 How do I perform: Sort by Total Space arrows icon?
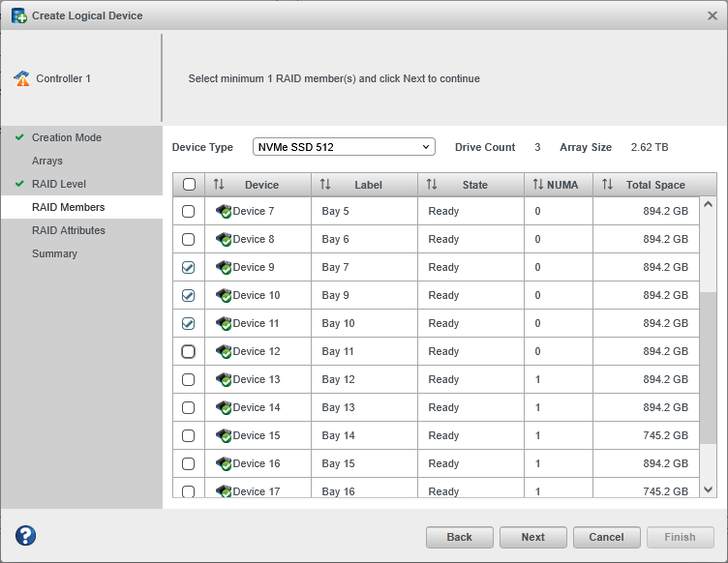tap(607, 185)
